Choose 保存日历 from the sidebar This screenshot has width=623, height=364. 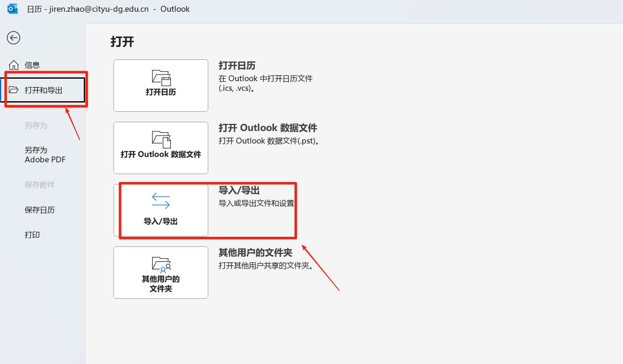(x=40, y=210)
